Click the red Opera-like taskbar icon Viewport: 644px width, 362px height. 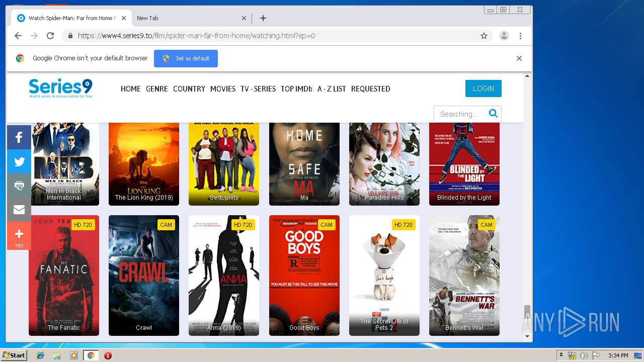tap(108, 355)
